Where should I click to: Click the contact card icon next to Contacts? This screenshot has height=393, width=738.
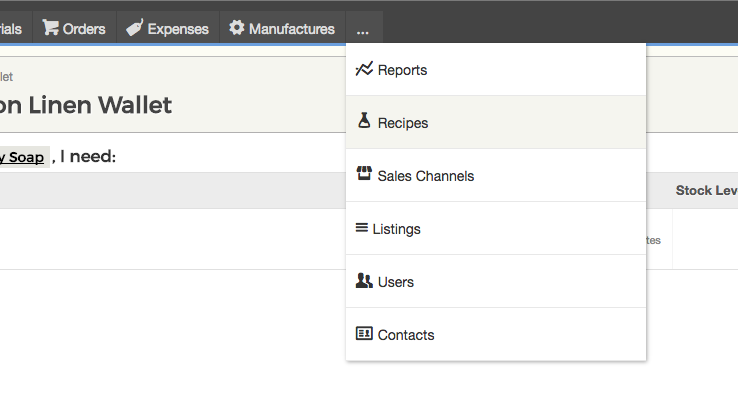364,334
